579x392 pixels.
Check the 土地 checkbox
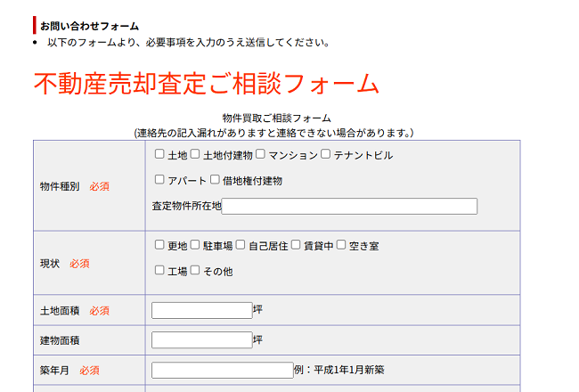159,154
